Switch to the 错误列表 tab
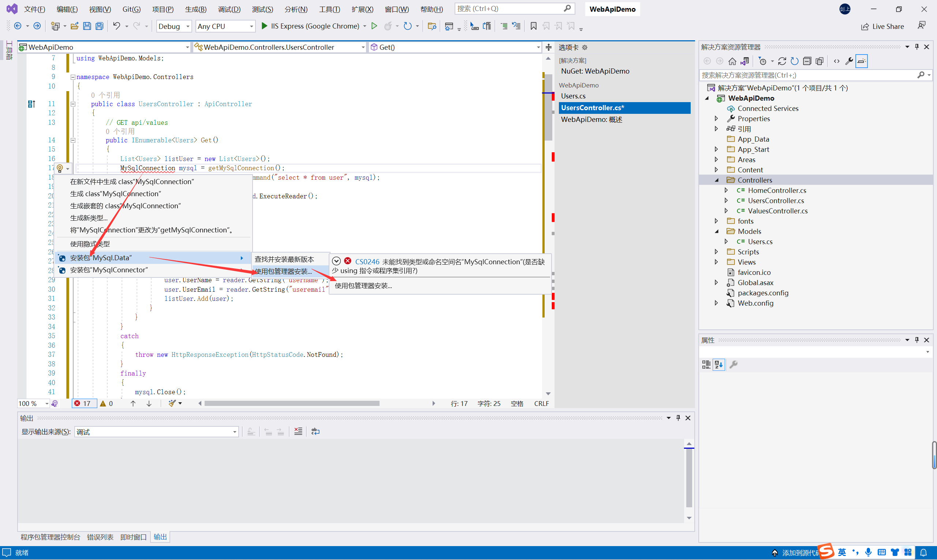Screen dimensions: 937x560 [x=100, y=537]
